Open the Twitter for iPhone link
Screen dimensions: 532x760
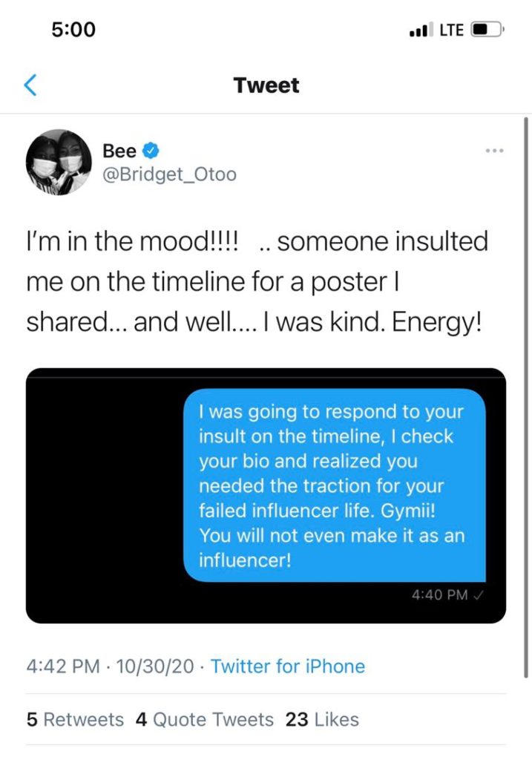pos(288,666)
